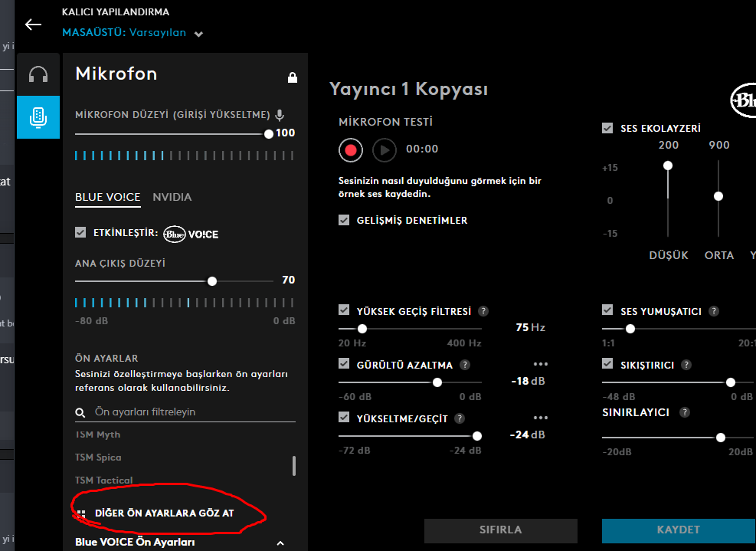Select the TSM Myth preset
Image resolution: width=756 pixels, height=551 pixels.
tap(98, 435)
